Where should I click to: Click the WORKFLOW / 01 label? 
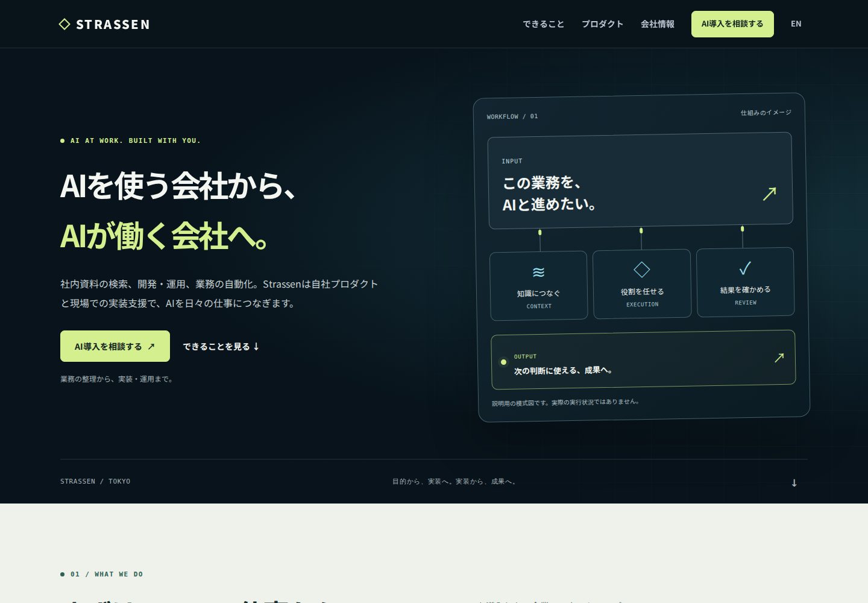[512, 116]
